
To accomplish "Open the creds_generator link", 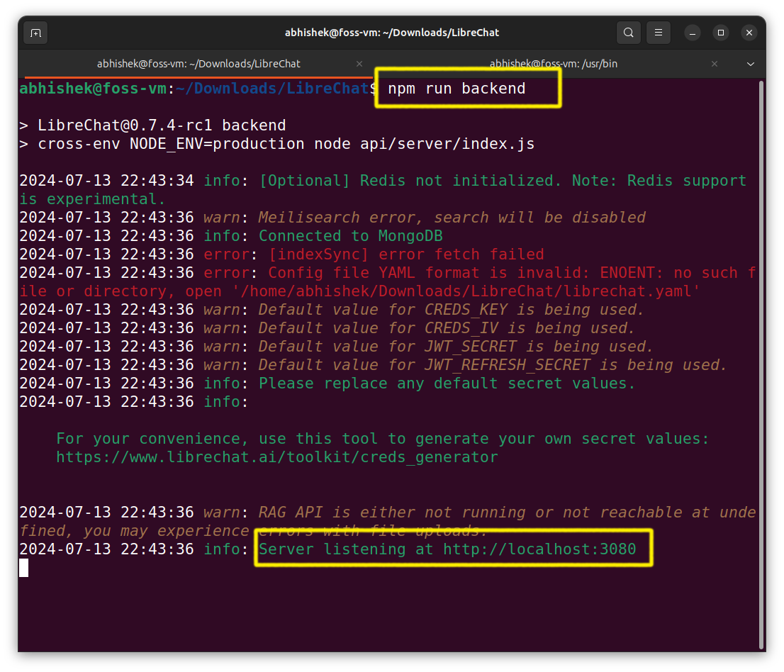I will pyautogui.click(x=276, y=457).
